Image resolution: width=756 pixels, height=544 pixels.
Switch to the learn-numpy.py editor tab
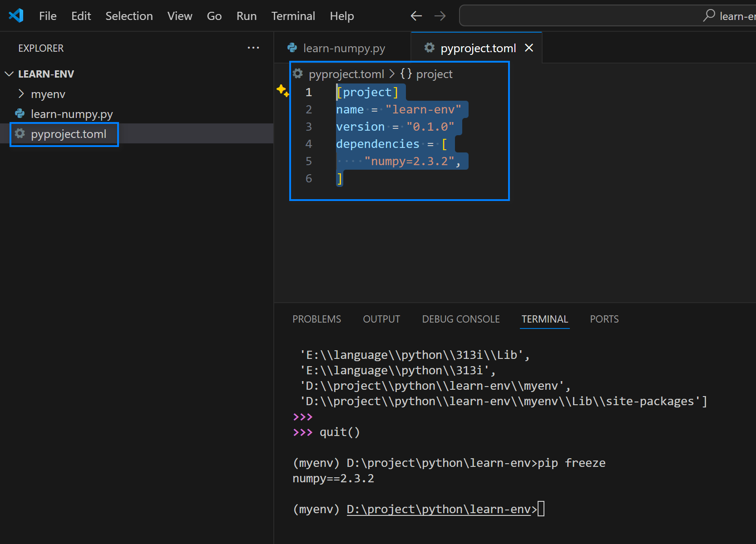click(343, 48)
